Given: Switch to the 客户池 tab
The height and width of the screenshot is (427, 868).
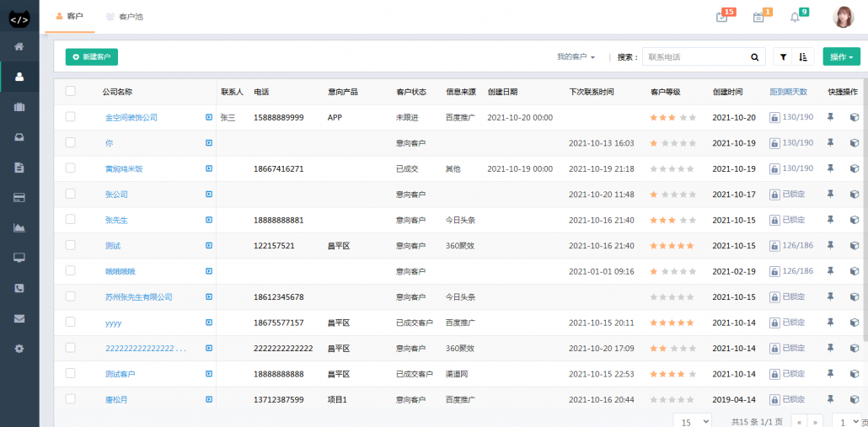Looking at the screenshot, I should point(125,17).
